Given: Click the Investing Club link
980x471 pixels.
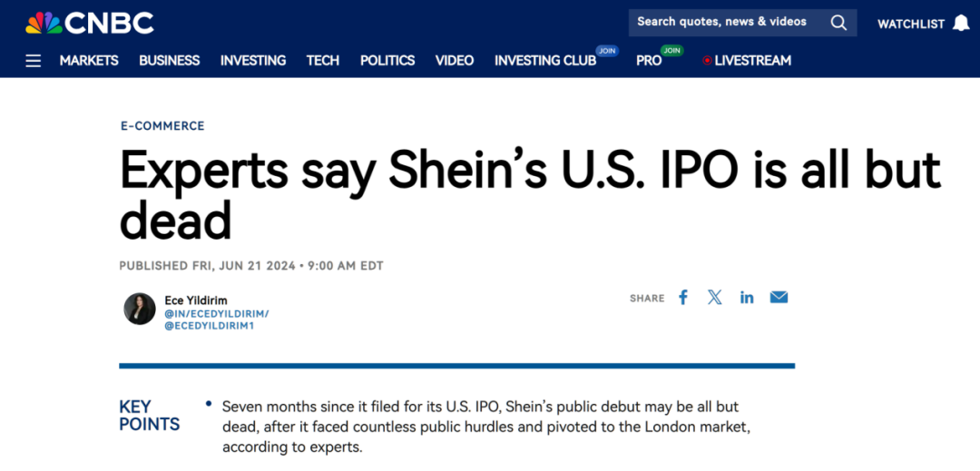Looking at the screenshot, I should point(545,61).
